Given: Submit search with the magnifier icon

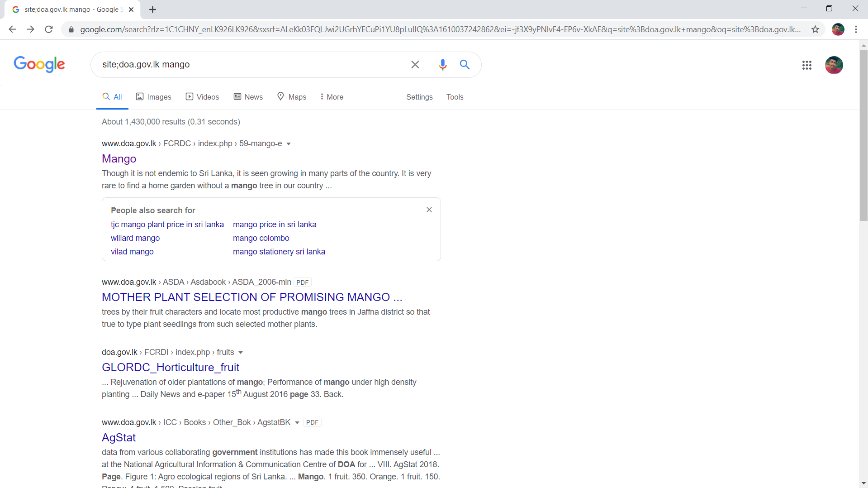Looking at the screenshot, I should click(465, 65).
